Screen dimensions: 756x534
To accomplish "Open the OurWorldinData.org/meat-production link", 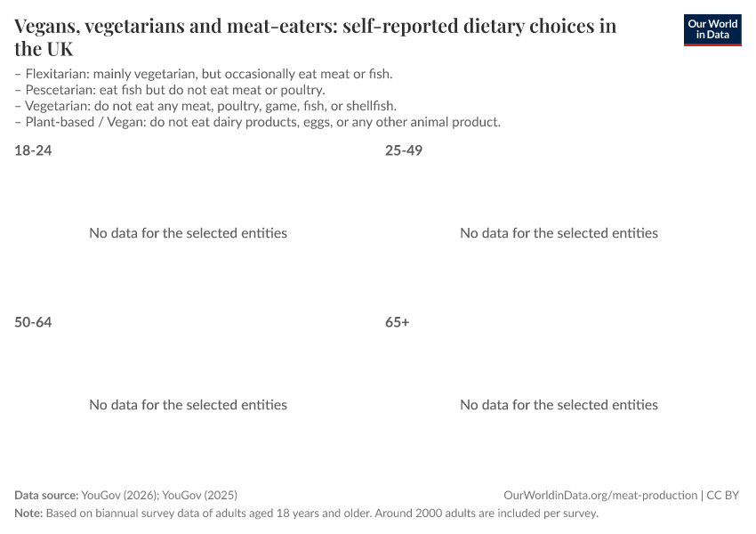I will [x=600, y=496].
